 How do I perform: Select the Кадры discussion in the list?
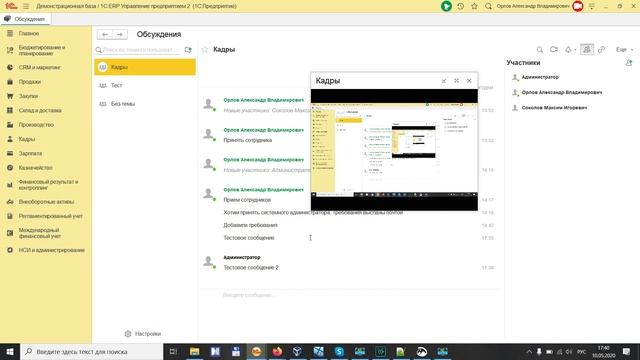click(x=145, y=67)
